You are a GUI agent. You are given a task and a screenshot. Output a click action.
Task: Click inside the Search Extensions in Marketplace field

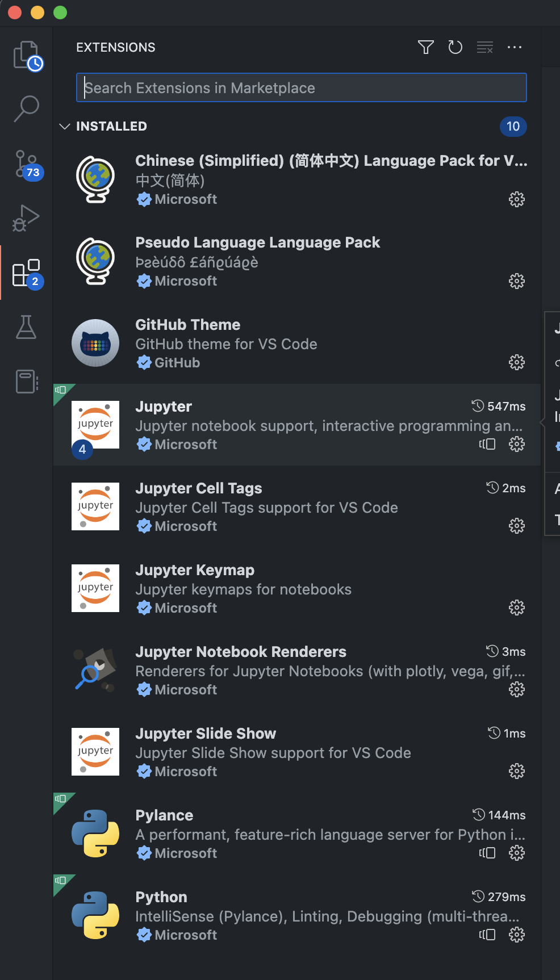tap(301, 87)
